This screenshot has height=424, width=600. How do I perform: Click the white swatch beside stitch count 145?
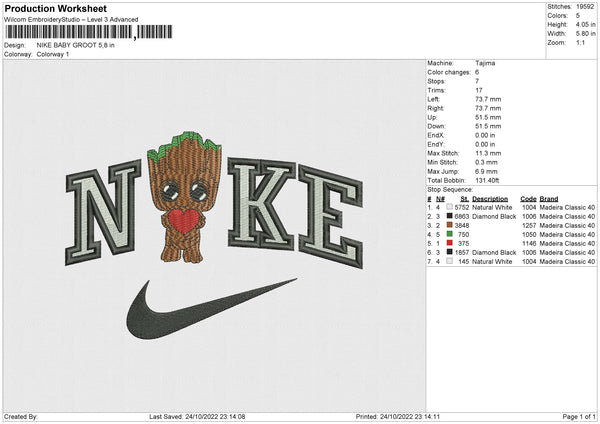(x=449, y=261)
